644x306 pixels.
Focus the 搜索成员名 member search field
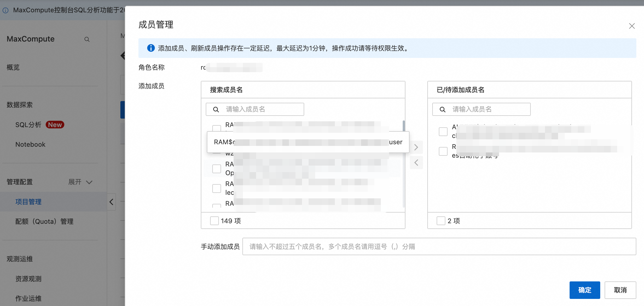[x=255, y=109]
